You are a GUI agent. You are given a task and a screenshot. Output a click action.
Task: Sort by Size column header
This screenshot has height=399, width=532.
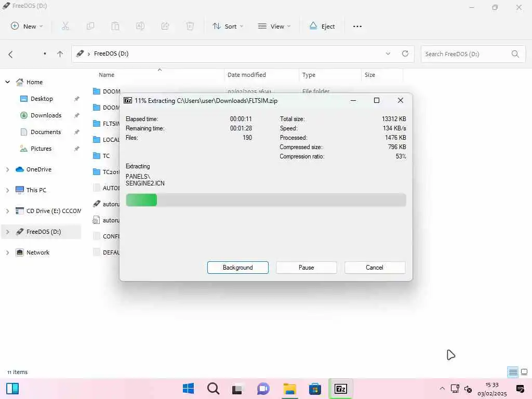[x=370, y=75]
